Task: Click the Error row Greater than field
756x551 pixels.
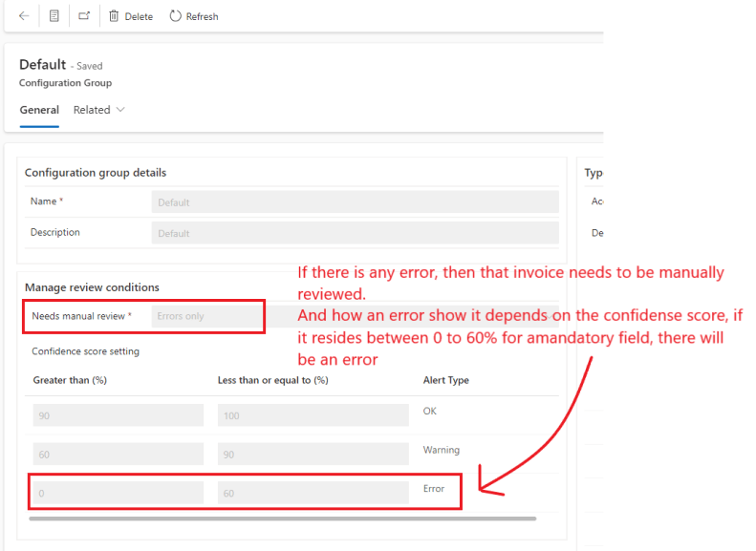Action: tap(118, 493)
